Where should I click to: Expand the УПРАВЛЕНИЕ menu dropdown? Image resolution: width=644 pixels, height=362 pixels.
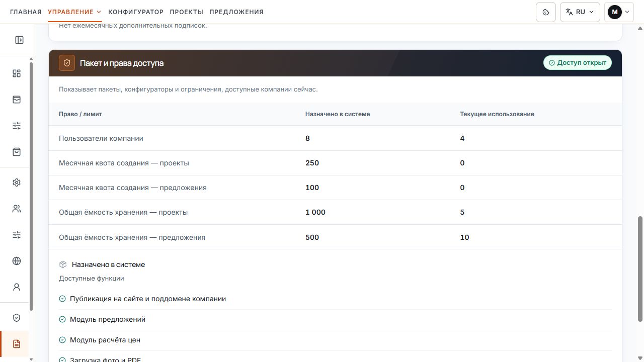[x=74, y=12]
